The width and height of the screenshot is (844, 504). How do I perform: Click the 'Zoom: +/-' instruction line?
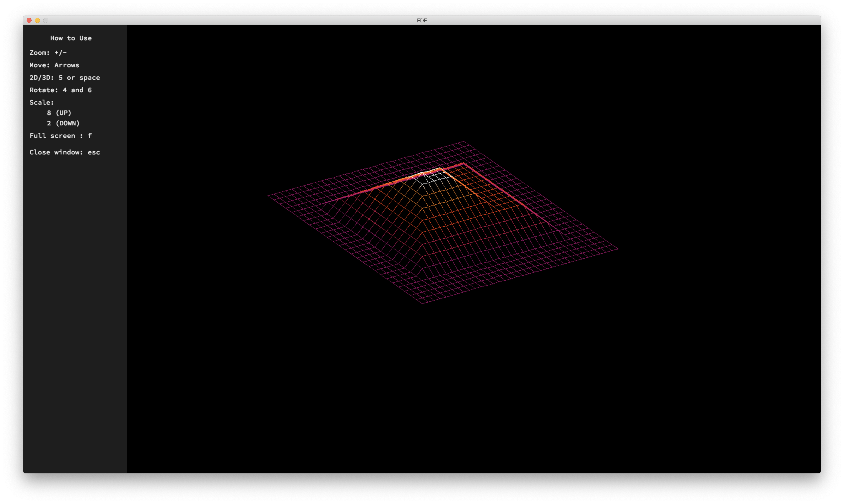(x=48, y=53)
